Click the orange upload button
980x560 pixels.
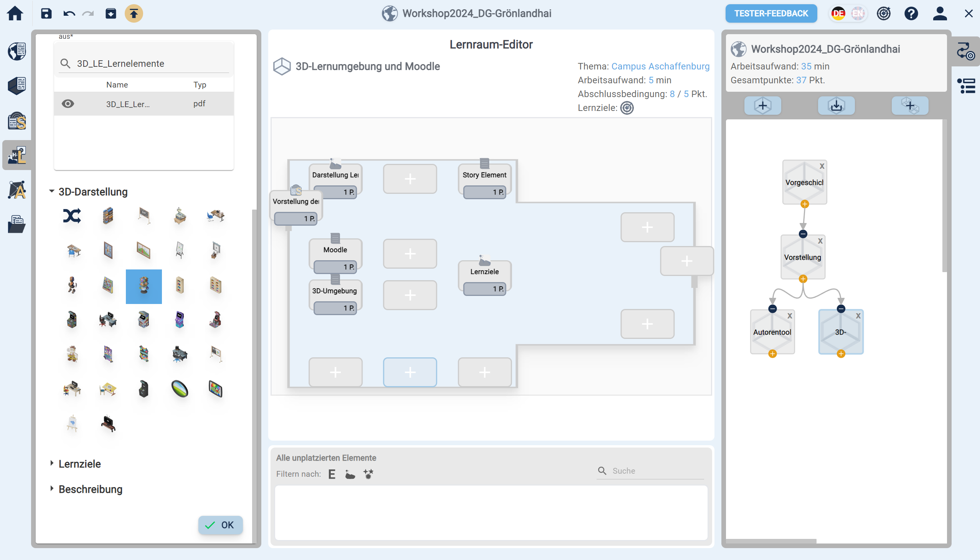coord(134,13)
